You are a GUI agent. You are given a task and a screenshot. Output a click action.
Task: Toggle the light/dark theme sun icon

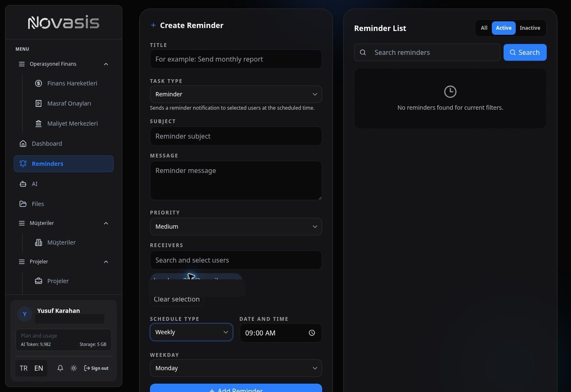pyautogui.click(x=74, y=368)
